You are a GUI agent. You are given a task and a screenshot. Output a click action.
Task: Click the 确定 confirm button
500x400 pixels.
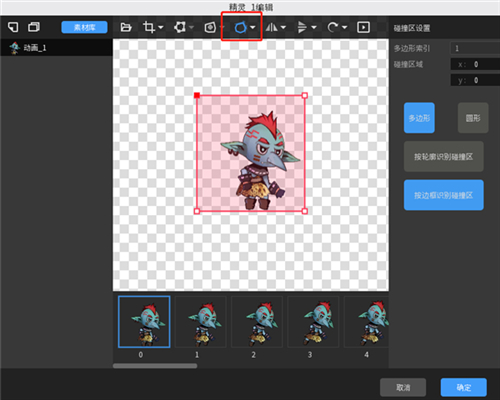pos(464,387)
